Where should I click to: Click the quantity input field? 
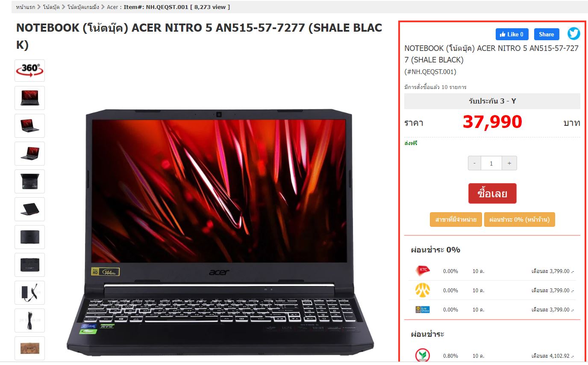pos(491,163)
